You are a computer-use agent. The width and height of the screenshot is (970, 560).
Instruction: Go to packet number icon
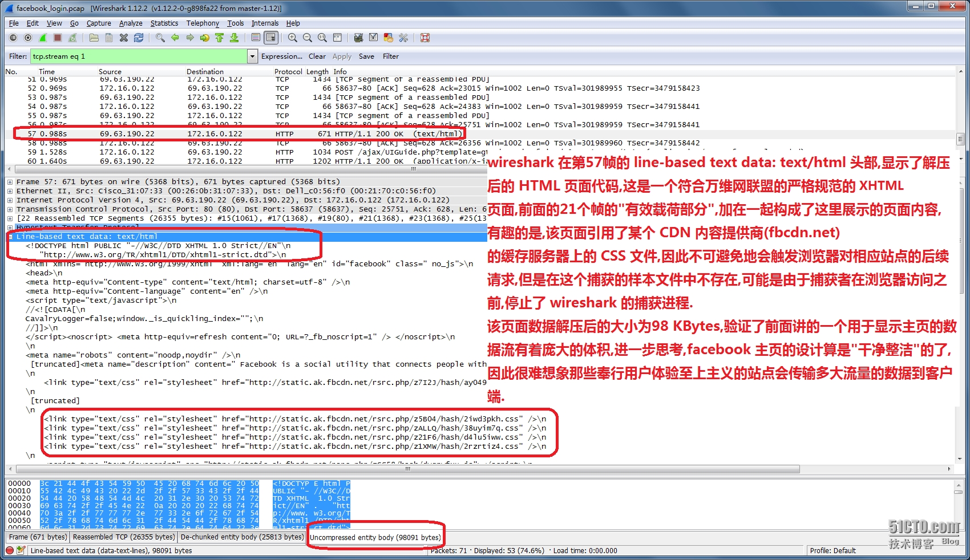click(205, 38)
